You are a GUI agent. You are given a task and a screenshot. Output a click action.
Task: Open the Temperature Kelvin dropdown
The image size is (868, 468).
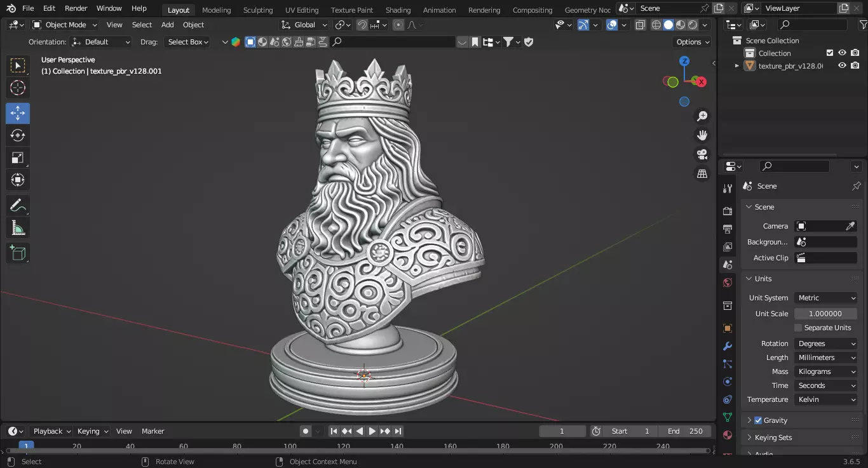pos(826,399)
